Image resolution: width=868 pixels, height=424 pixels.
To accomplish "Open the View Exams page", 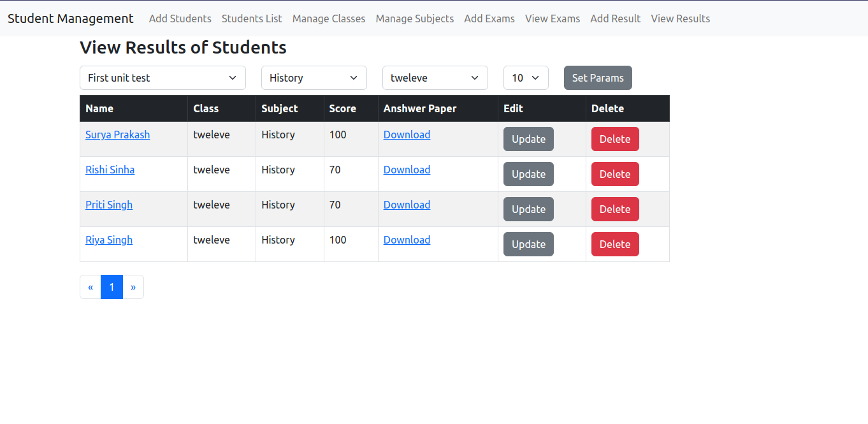I will click(552, 18).
